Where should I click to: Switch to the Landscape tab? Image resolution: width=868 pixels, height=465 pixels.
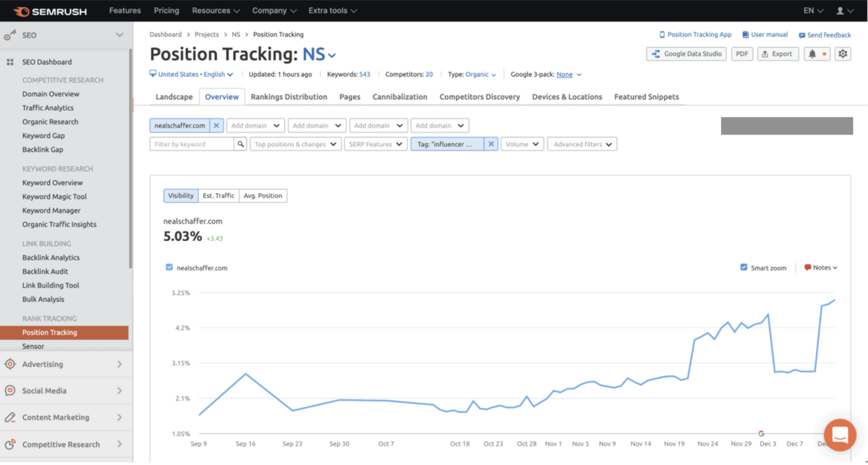[174, 97]
